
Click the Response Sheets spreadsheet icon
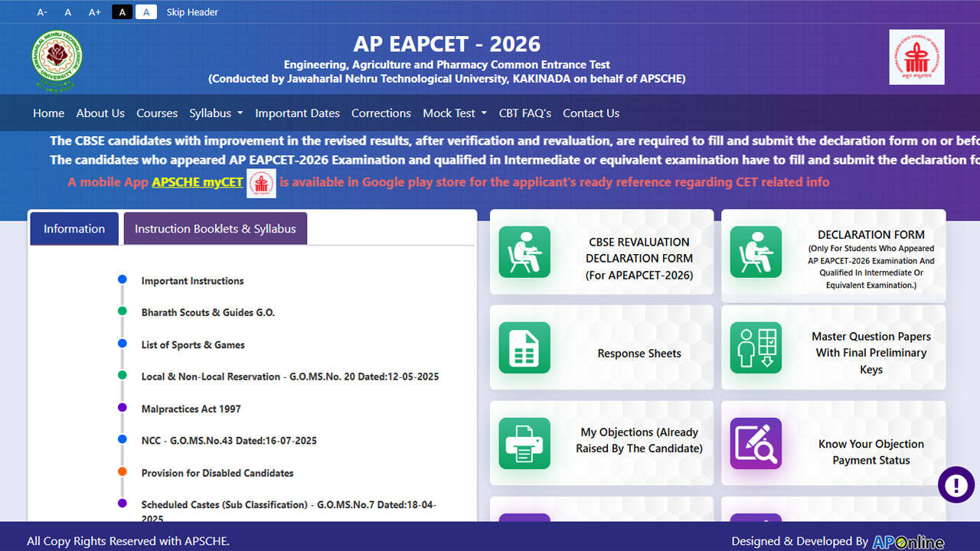[524, 347]
